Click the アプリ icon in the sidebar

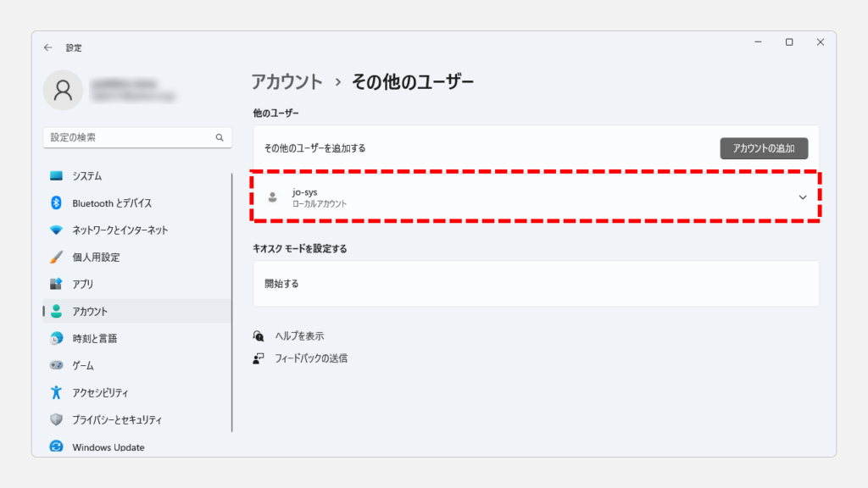coord(56,284)
